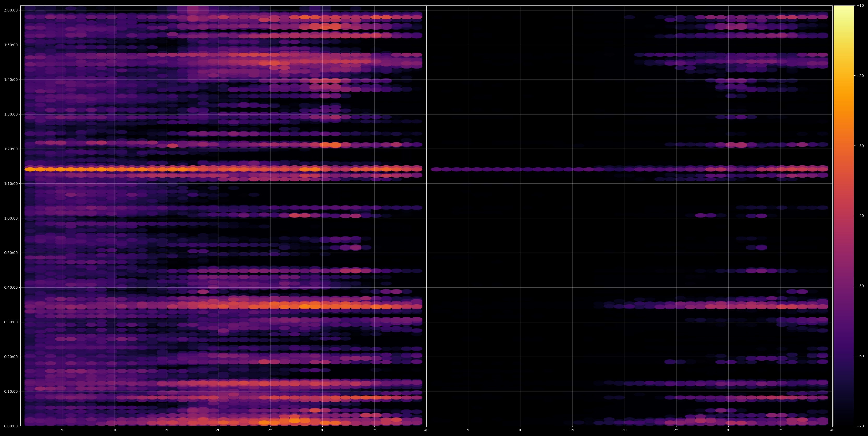Image resolution: width=868 pixels, height=436 pixels.
Task: Click the −60 colorbar tick label
Action: point(860,356)
